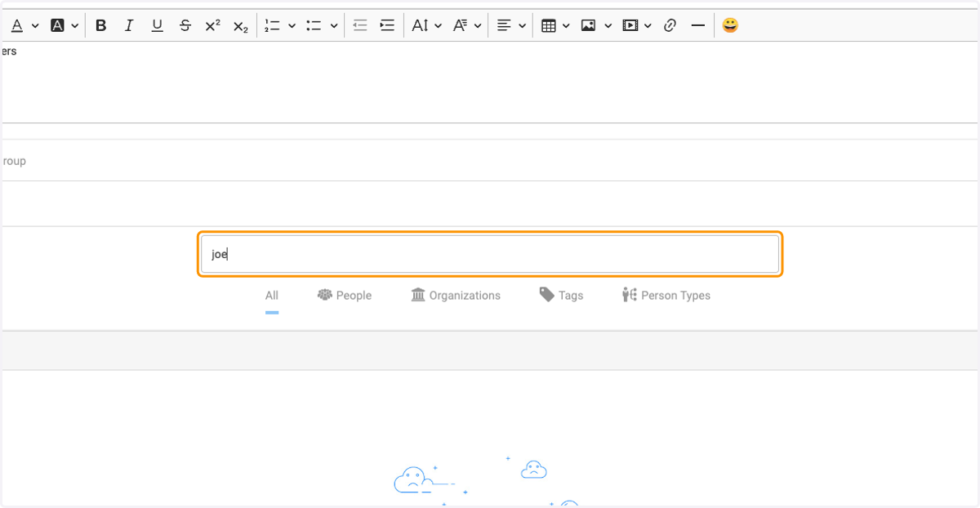
Task: Expand text alignment dropdown arrow
Action: pyautogui.click(x=523, y=26)
